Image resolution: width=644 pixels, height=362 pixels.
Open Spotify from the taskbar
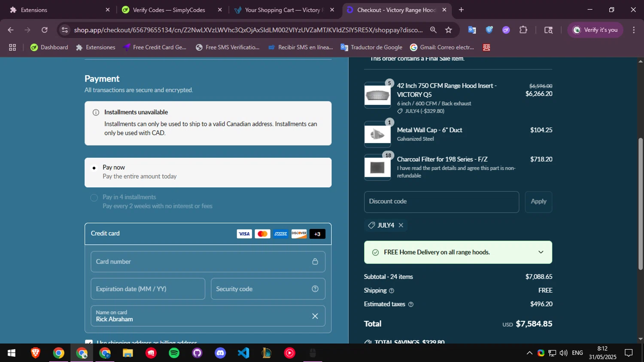click(174, 353)
